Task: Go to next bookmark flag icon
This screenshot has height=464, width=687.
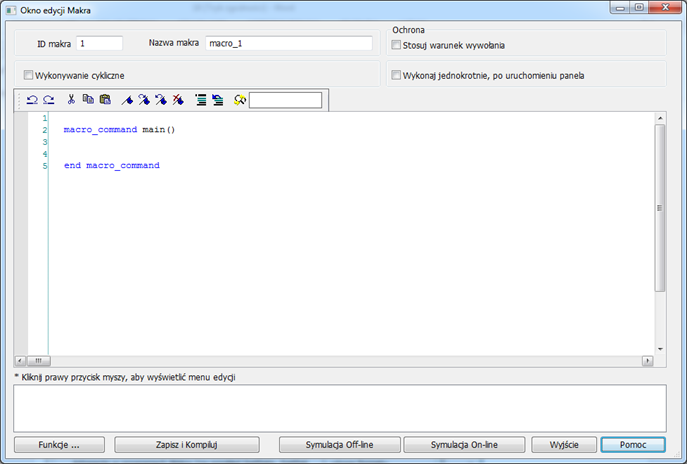Action: 144,100
